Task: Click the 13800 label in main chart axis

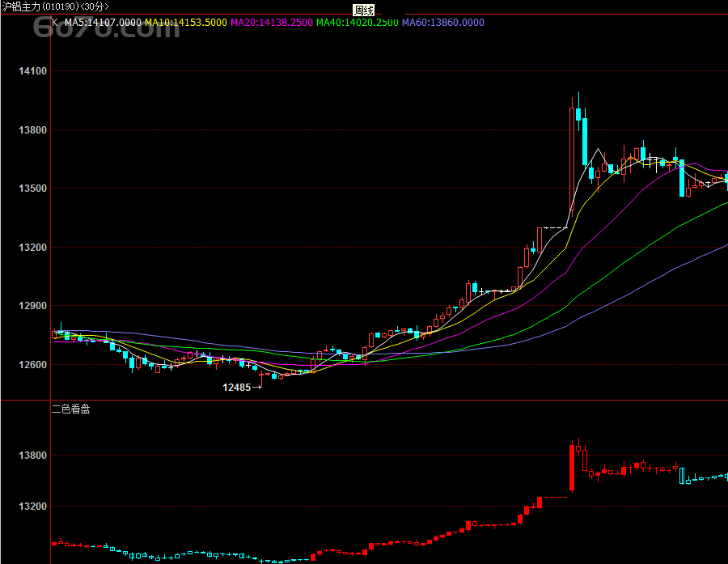Action: (32, 130)
